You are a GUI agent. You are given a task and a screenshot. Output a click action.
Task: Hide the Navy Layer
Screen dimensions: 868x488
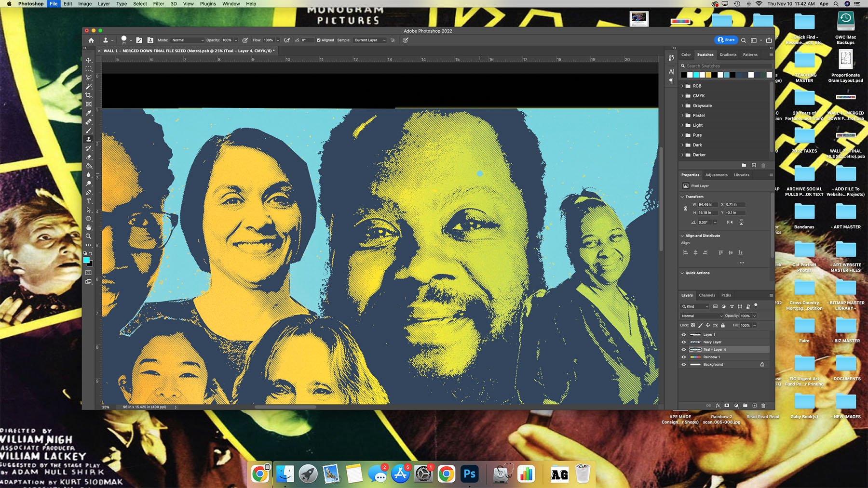[x=683, y=342]
